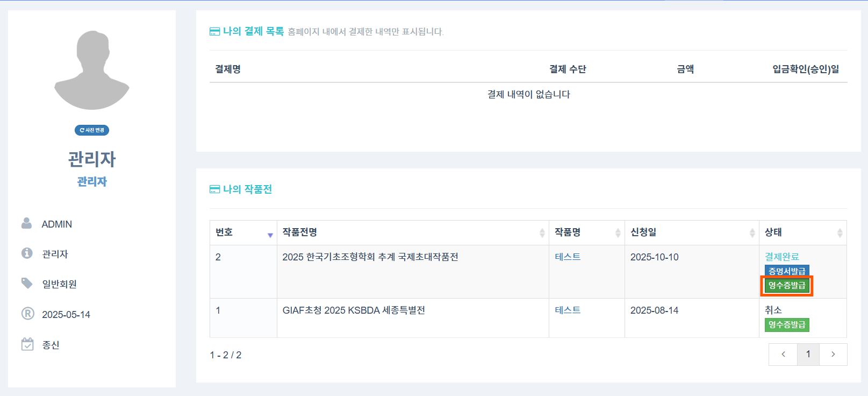Click the 사진 변경 photo change badge

click(x=92, y=130)
